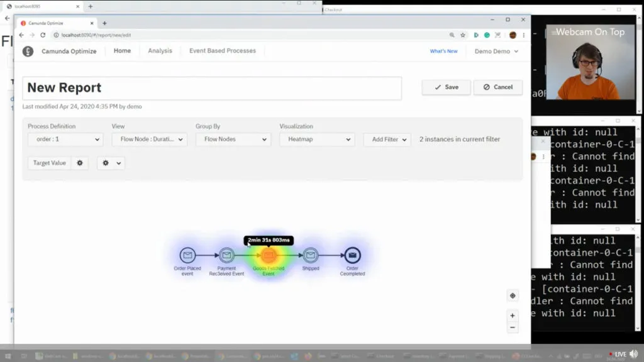Open a new tab in the Camunda window
The height and width of the screenshot is (362, 644).
point(104,23)
